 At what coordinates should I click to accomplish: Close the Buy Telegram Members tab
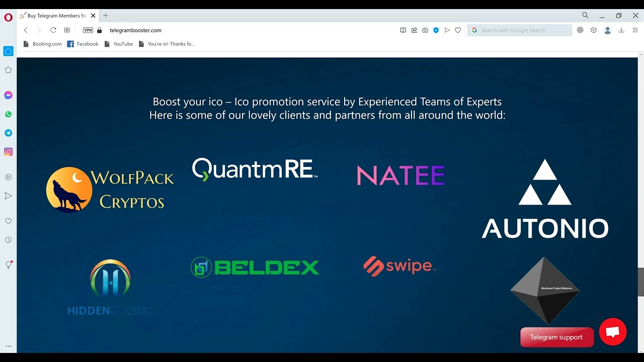[x=93, y=16]
